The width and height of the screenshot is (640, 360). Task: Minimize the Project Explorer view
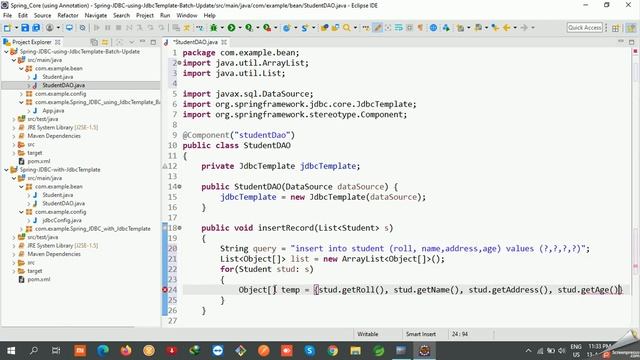coord(142,42)
